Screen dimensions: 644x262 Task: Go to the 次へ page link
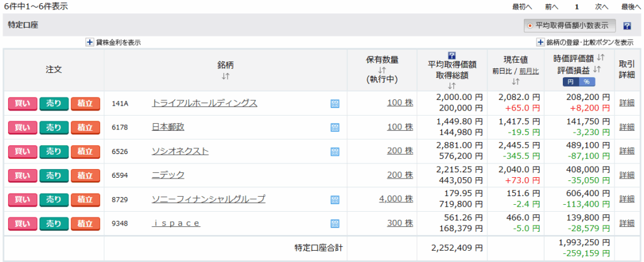click(x=602, y=6)
